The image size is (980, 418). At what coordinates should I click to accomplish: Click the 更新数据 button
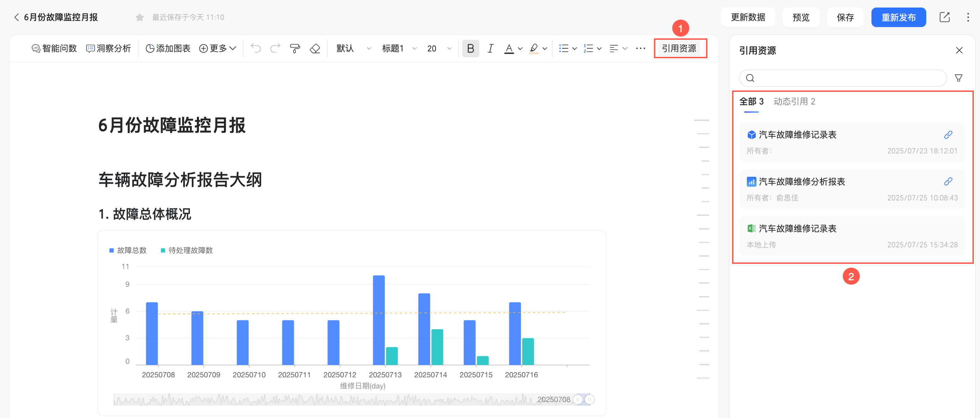pyautogui.click(x=747, y=17)
